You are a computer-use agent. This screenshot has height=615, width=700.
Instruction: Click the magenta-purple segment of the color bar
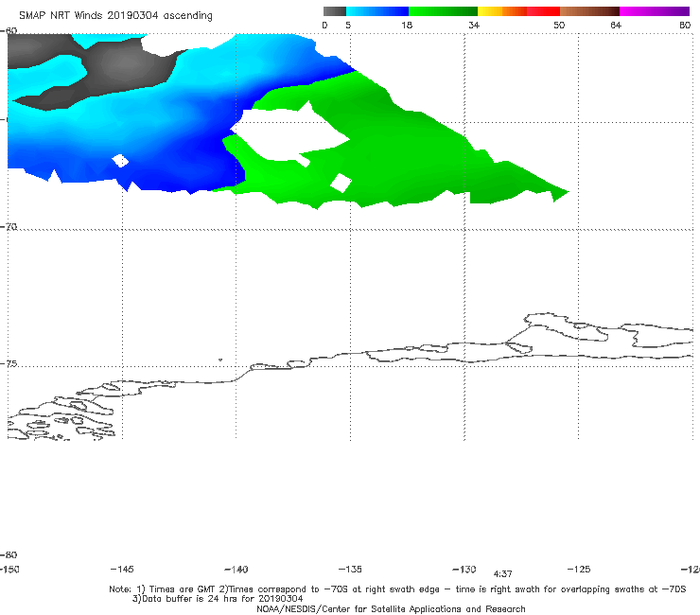(655, 11)
